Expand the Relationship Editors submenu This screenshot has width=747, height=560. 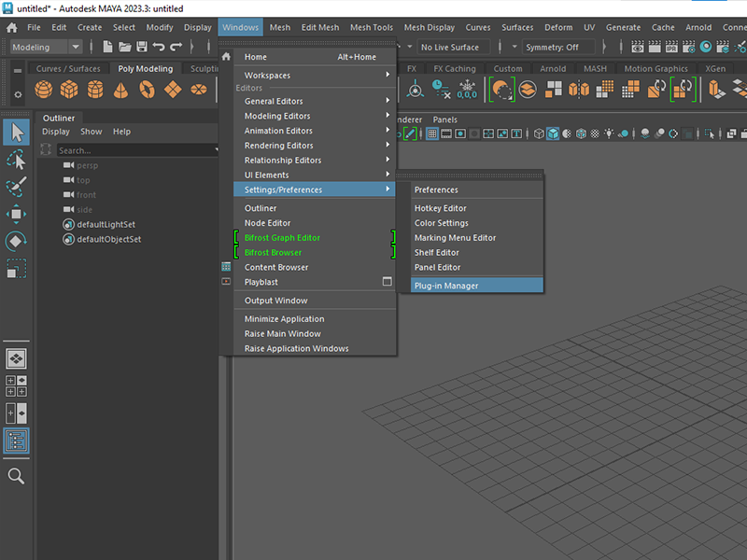click(315, 160)
